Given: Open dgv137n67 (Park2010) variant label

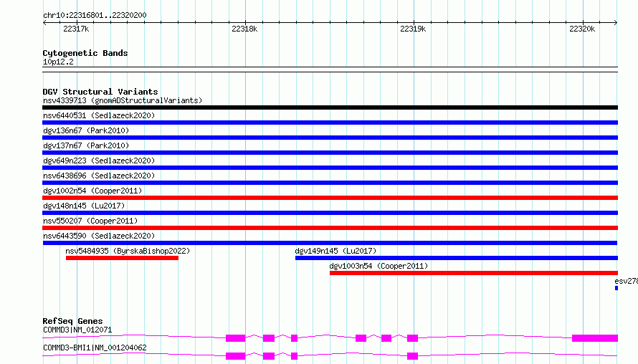Looking at the screenshot, I should click(x=86, y=145).
